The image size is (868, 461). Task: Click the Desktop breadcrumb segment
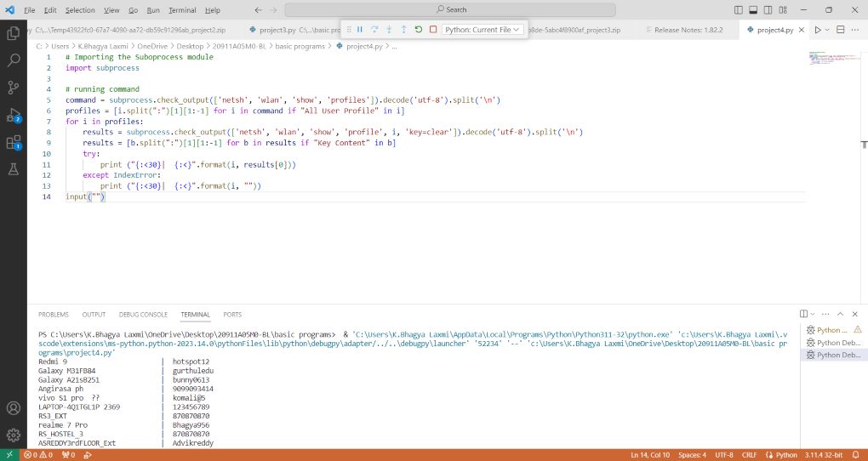pyautogui.click(x=190, y=47)
